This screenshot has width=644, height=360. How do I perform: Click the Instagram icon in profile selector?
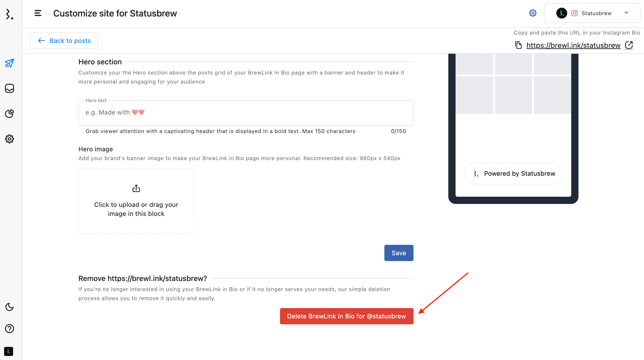pos(574,13)
